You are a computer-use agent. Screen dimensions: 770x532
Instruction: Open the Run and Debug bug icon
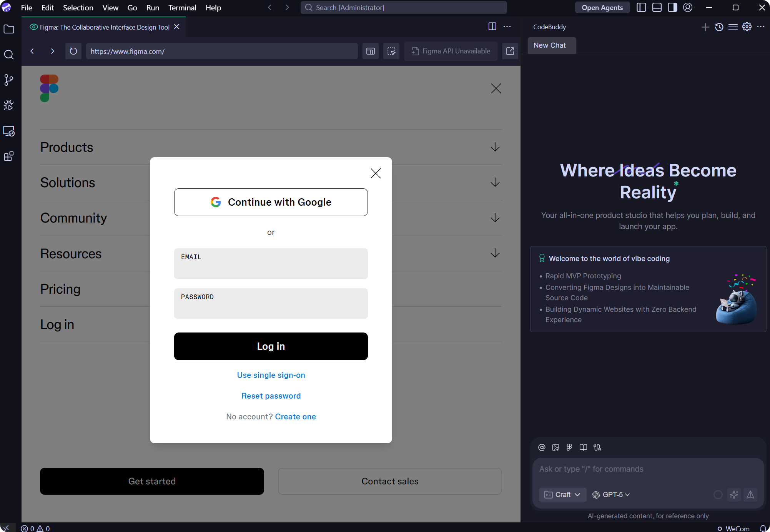(x=9, y=105)
